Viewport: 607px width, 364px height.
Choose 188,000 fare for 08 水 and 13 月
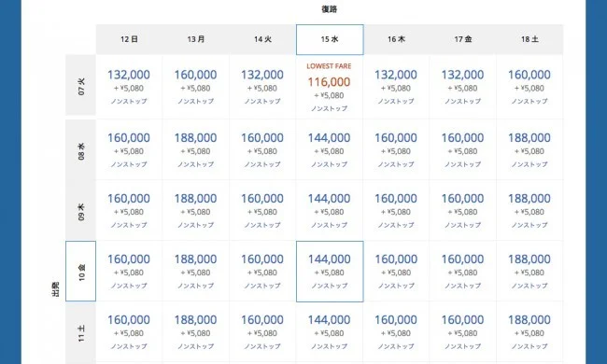pyautogui.click(x=196, y=149)
